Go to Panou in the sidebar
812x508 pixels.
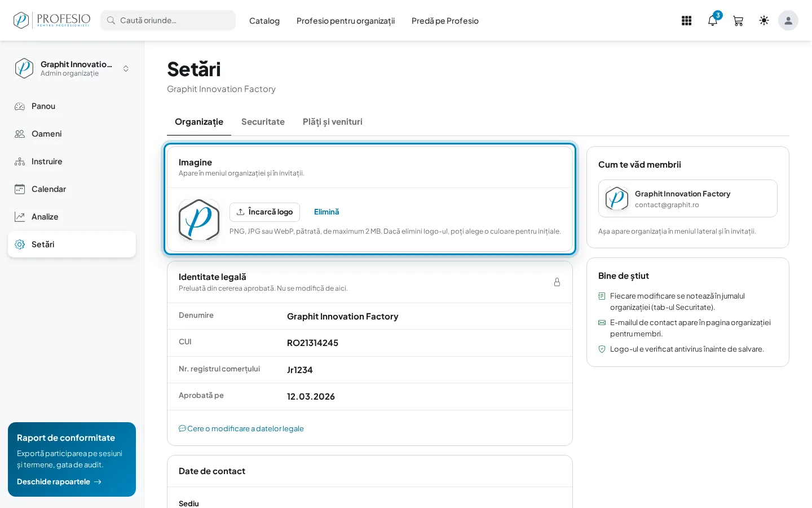coord(72,106)
